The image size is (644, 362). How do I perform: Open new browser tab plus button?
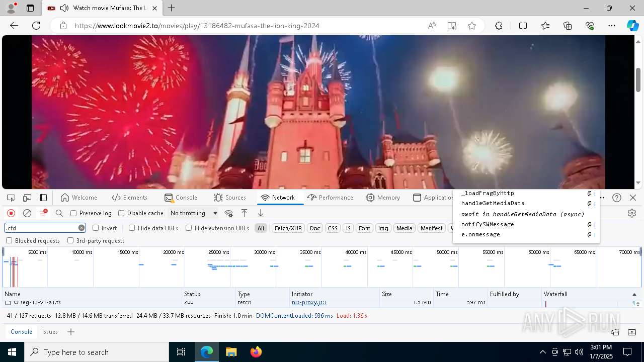[172, 8]
